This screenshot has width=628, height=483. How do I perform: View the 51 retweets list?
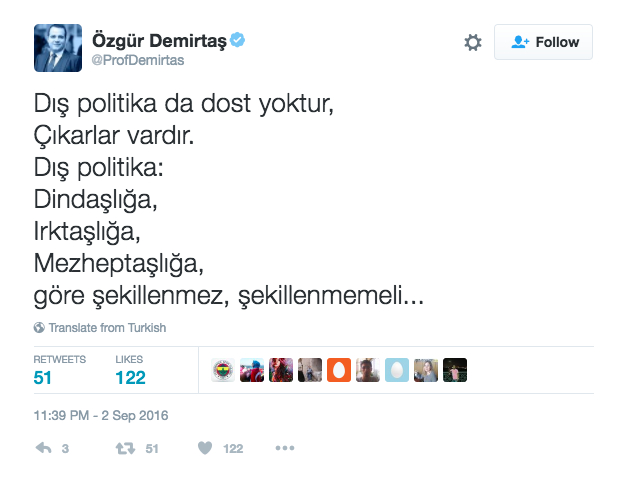(x=59, y=370)
